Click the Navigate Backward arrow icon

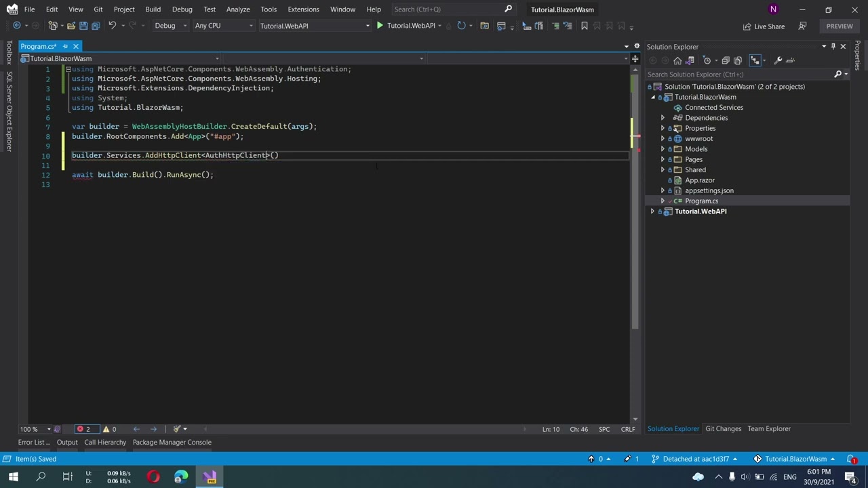pyautogui.click(x=17, y=26)
